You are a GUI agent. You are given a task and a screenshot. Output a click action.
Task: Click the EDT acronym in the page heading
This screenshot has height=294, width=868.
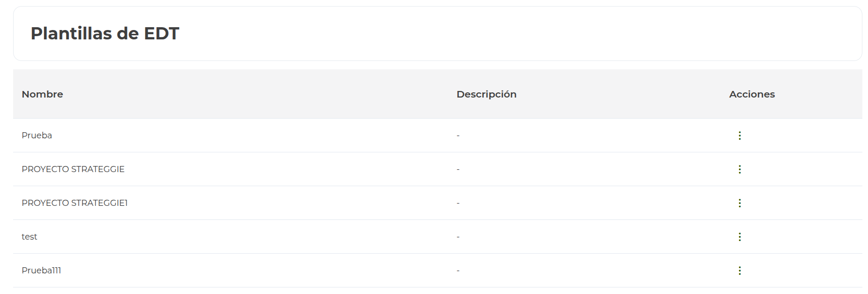(161, 34)
